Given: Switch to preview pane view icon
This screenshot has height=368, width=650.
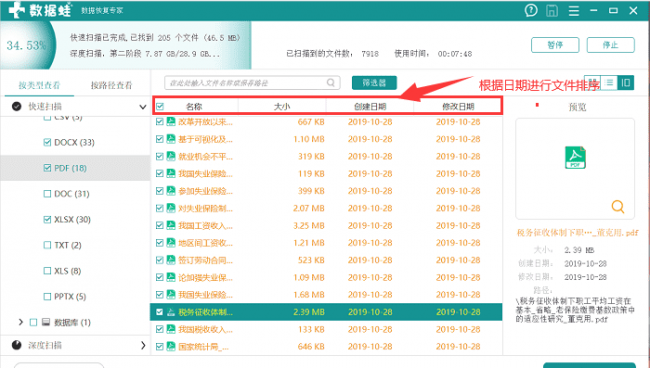Looking at the screenshot, I should [626, 83].
